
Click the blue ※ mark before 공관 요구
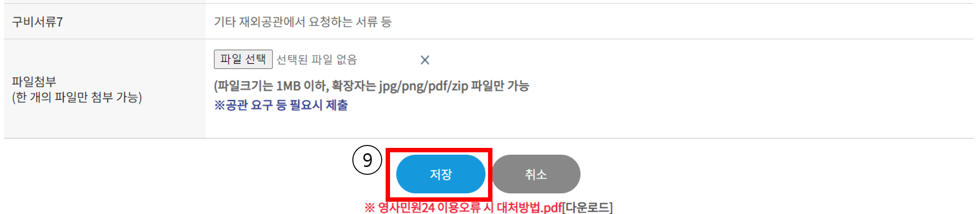pyautogui.click(x=219, y=105)
